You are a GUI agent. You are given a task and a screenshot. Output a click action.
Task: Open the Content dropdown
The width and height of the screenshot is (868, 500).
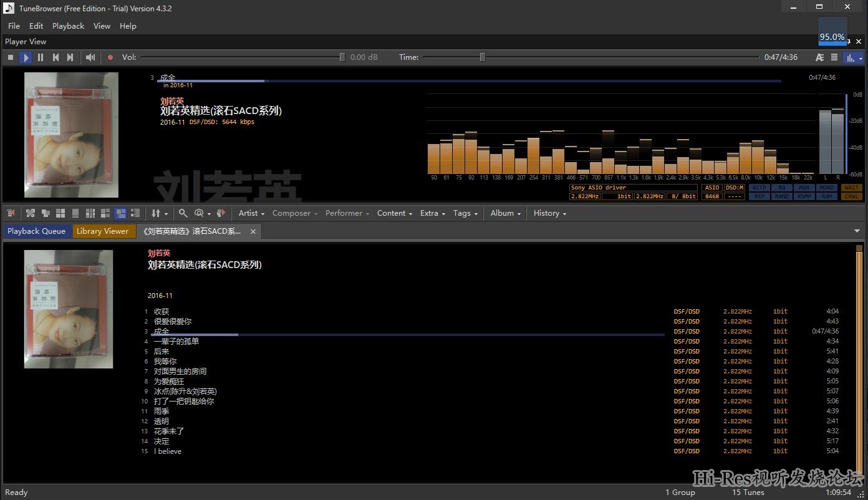(x=395, y=213)
